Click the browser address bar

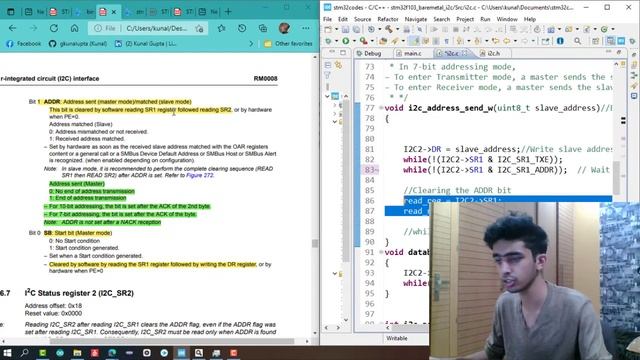point(148,28)
